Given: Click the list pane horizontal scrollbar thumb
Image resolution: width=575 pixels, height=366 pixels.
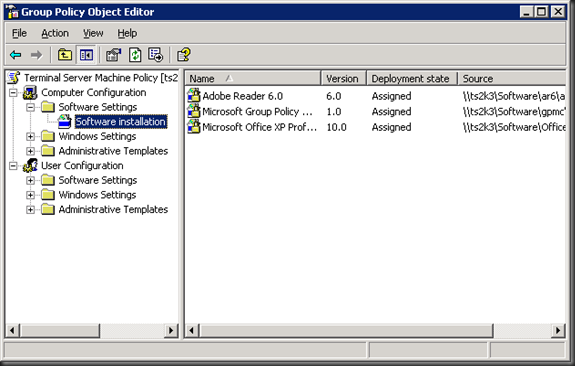Looking at the screenshot, I should coord(346,330).
